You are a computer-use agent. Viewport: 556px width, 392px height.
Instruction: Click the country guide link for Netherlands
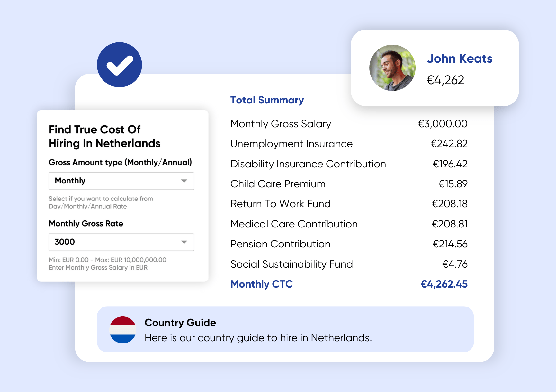click(x=258, y=338)
